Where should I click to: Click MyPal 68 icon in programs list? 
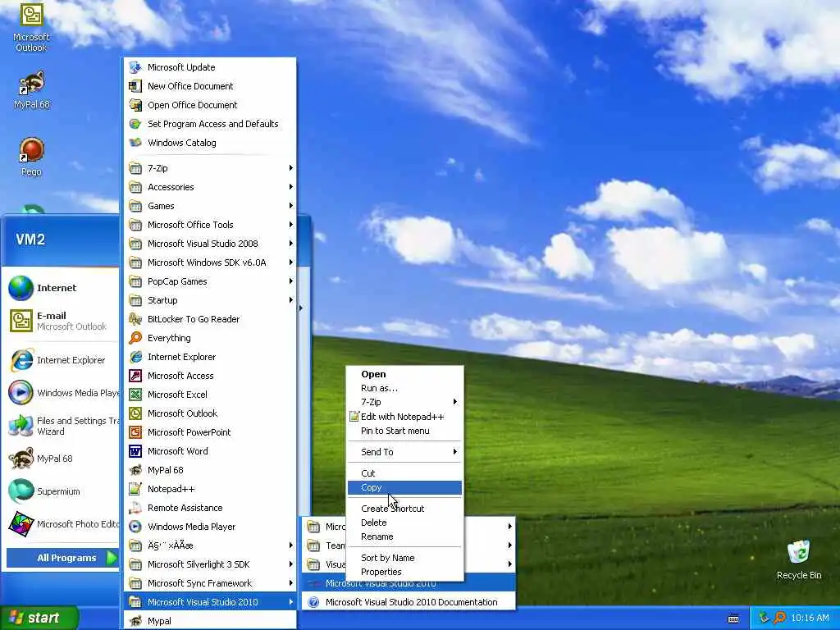point(135,470)
